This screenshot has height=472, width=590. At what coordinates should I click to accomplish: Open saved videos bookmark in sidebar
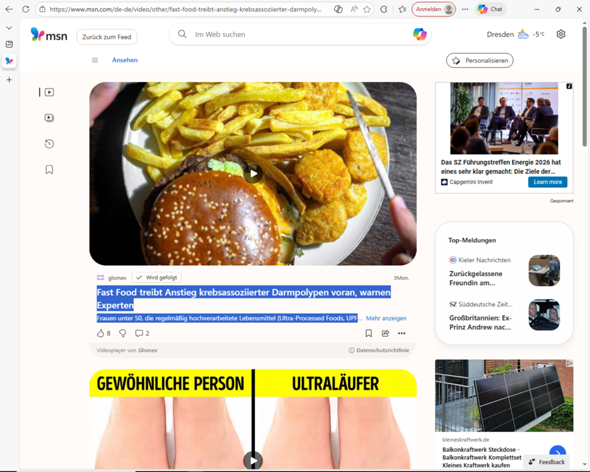pos(49,170)
